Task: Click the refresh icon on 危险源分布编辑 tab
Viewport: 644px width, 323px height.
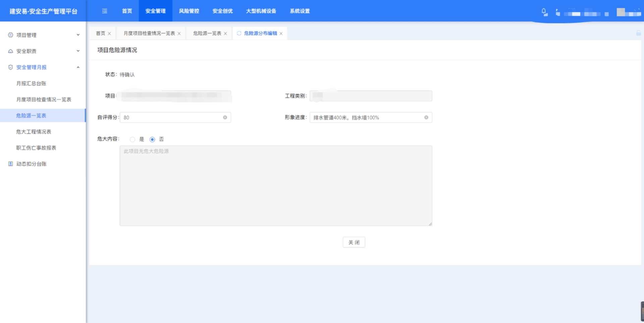Action: [x=239, y=33]
